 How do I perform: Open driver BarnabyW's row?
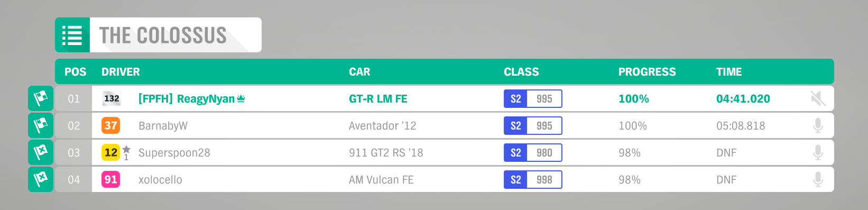click(445, 125)
